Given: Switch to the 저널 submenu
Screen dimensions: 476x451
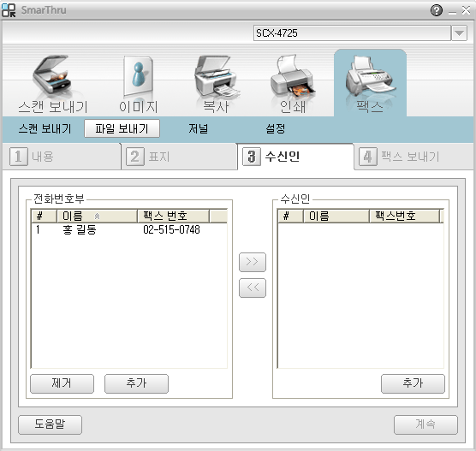Looking at the screenshot, I should [199, 128].
